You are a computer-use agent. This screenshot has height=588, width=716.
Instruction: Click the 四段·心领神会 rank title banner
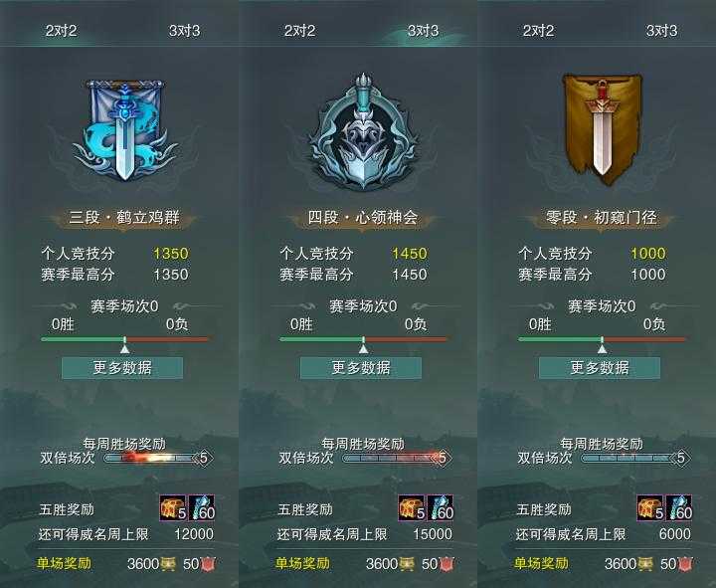click(363, 217)
